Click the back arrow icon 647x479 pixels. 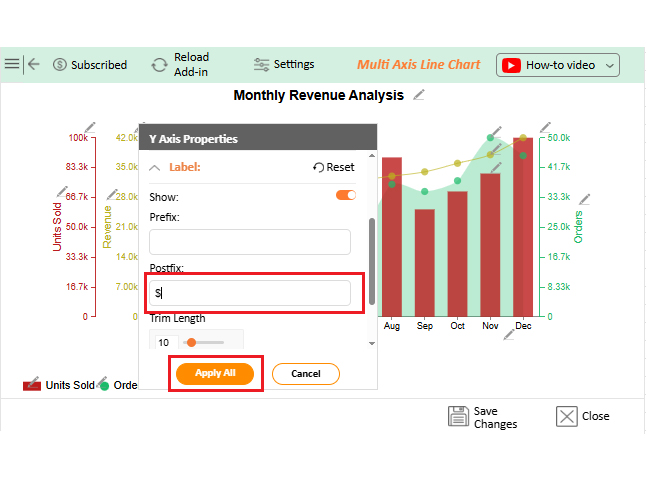click(x=34, y=64)
